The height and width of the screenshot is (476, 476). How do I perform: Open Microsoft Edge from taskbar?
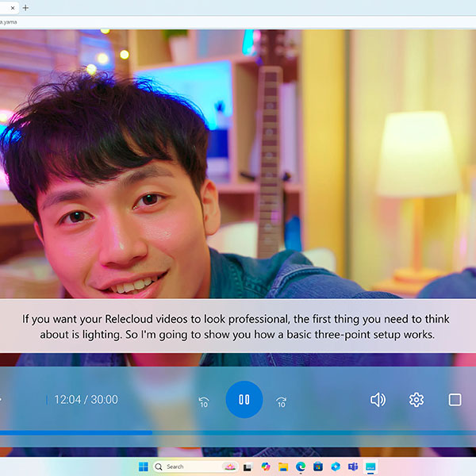tap(301, 466)
